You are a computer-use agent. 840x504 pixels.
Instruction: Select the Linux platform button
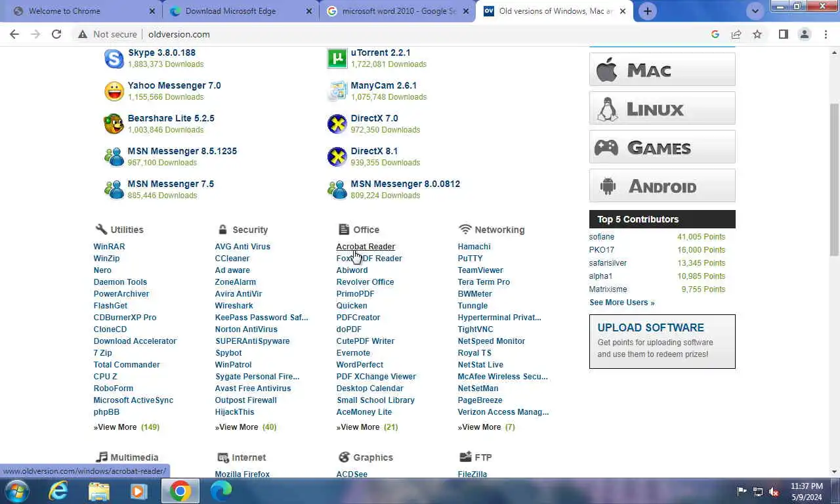(662, 108)
